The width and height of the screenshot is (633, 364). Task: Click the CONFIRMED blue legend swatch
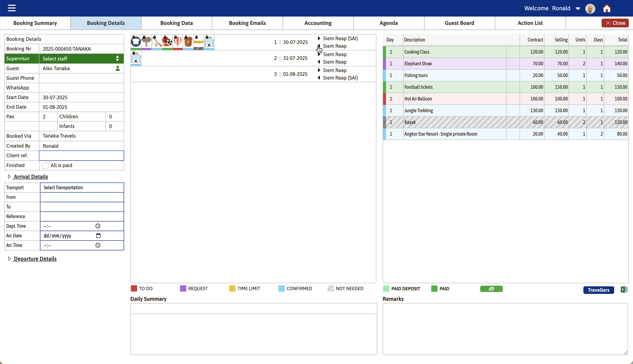281,289
